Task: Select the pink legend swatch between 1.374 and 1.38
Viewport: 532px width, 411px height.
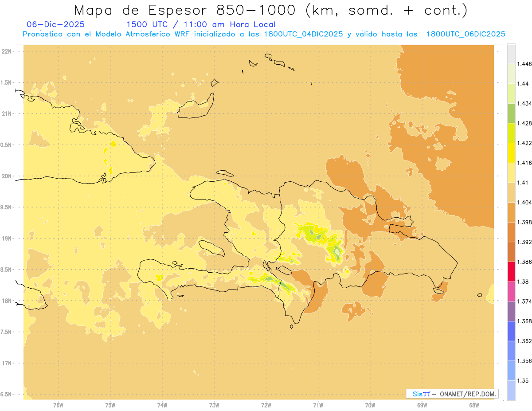Action: pyautogui.click(x=511, y=292)
